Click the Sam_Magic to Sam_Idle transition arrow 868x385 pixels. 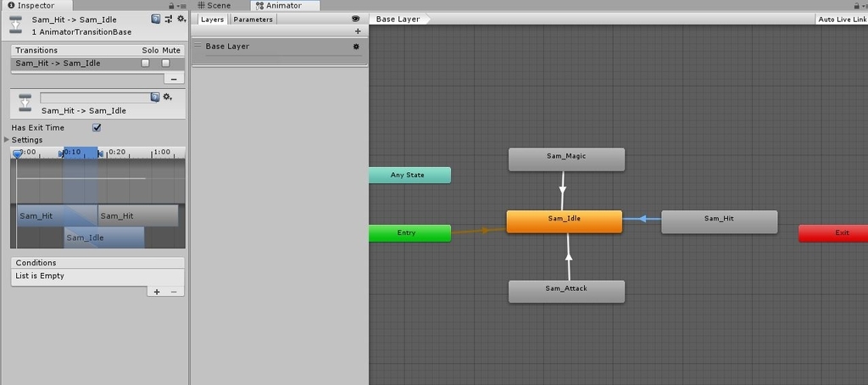click(x=563, y=190)
